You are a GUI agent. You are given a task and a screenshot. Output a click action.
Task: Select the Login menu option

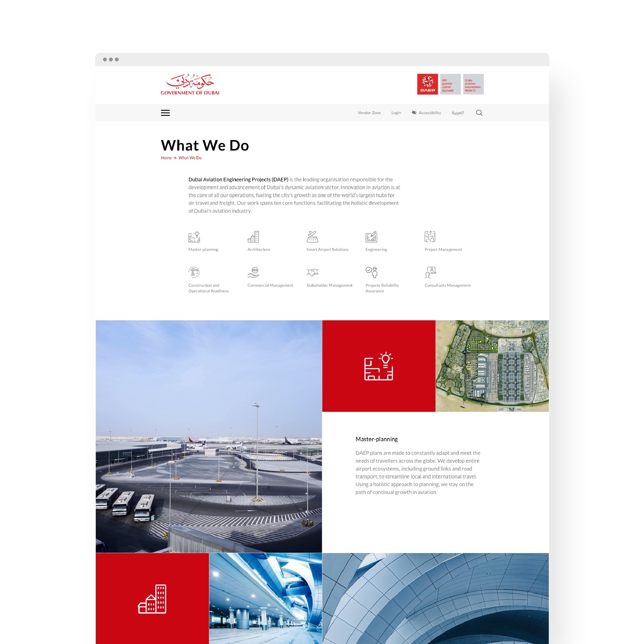tap(396, 112)
